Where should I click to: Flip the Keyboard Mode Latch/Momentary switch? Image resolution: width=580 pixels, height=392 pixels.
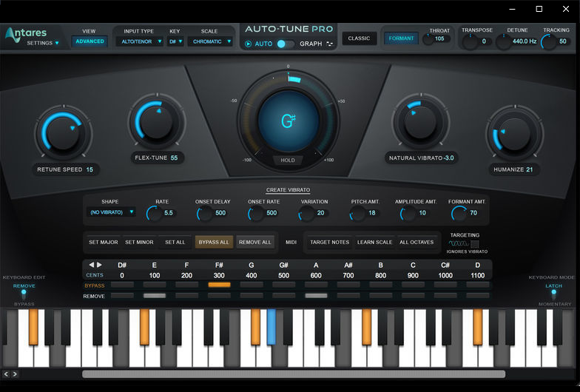[x=553, y=294]
